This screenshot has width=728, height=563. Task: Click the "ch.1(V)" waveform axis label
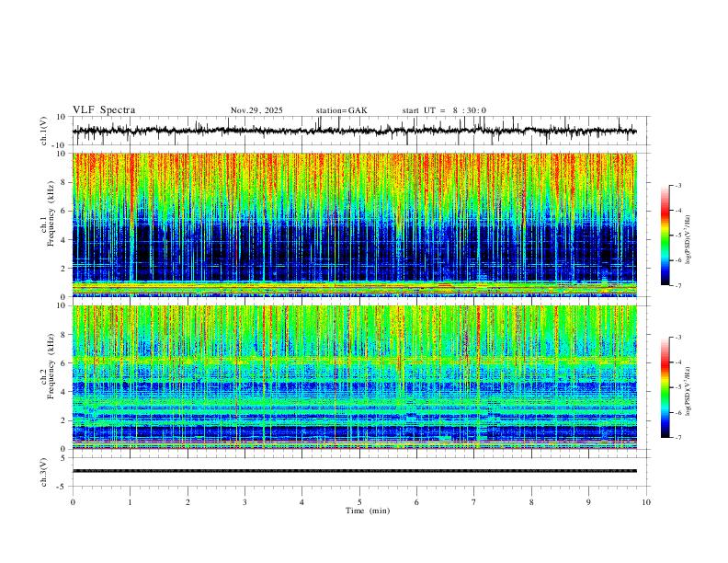pos(44,131)
